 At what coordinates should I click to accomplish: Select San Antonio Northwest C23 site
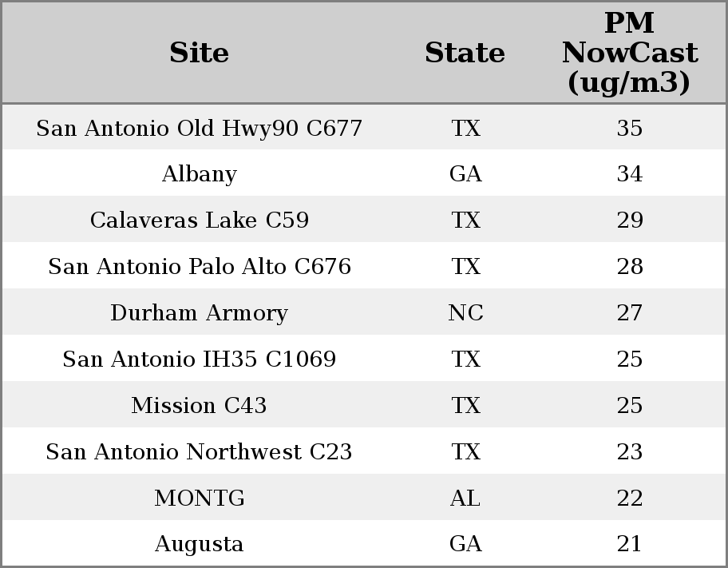coord(199,452)
